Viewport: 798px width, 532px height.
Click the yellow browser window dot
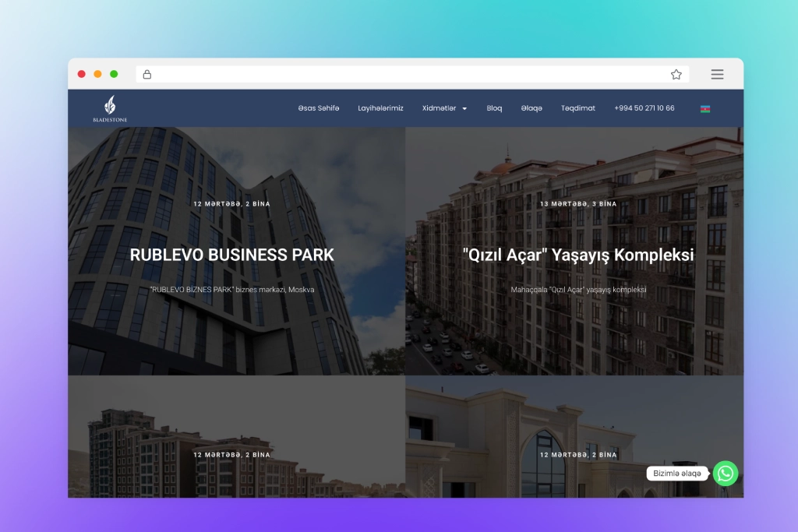97,75
